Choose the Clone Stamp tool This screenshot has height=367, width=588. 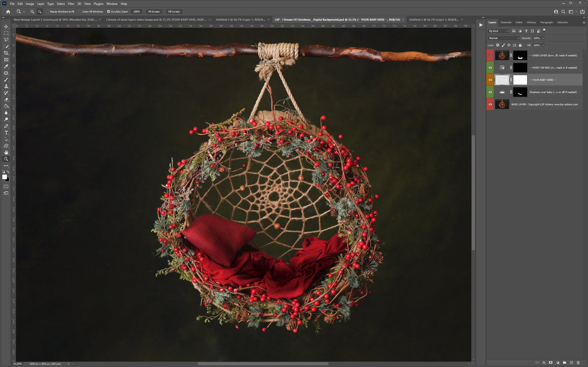coord(6,86)
